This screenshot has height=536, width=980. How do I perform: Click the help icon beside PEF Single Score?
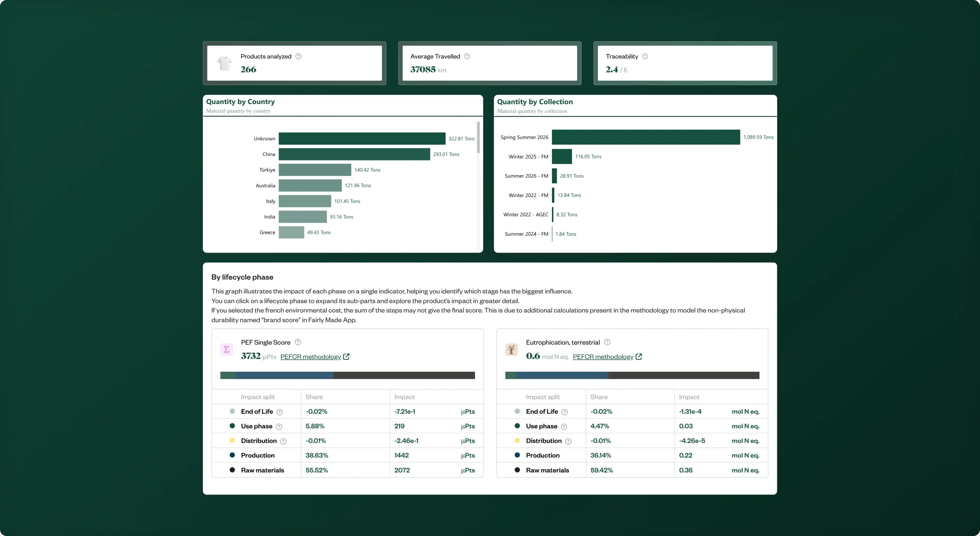(x=298, y=342)
